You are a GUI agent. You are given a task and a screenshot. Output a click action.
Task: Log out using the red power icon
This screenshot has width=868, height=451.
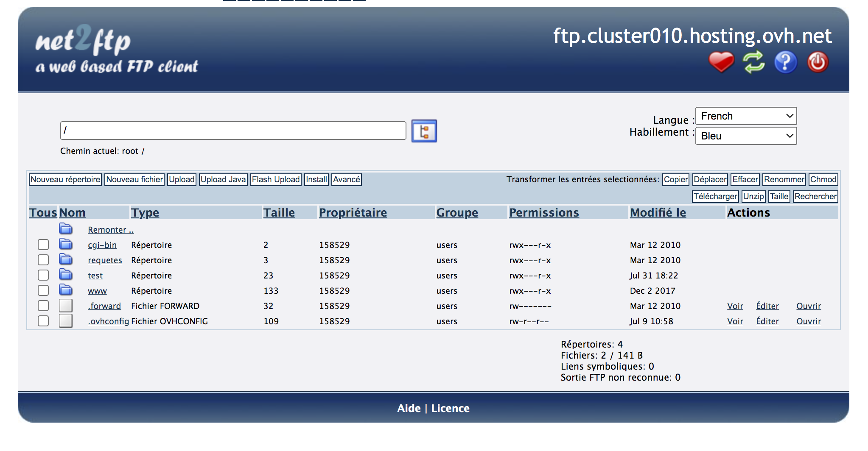[x=818, y=62]
